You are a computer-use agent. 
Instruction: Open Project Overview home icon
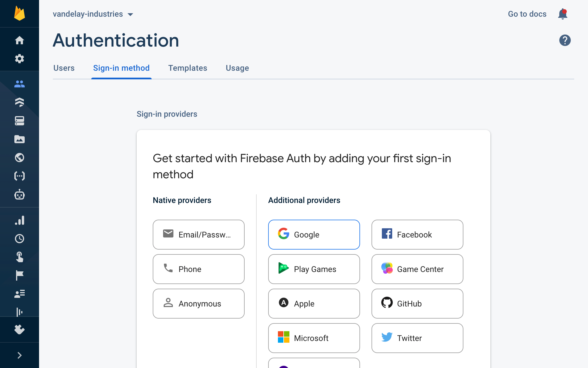(x=20, y=40)
